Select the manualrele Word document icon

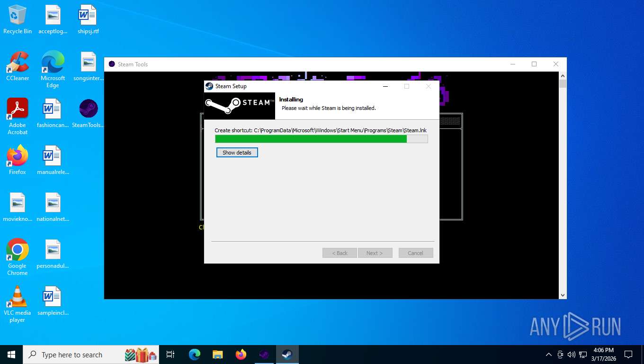click(53, 160)
